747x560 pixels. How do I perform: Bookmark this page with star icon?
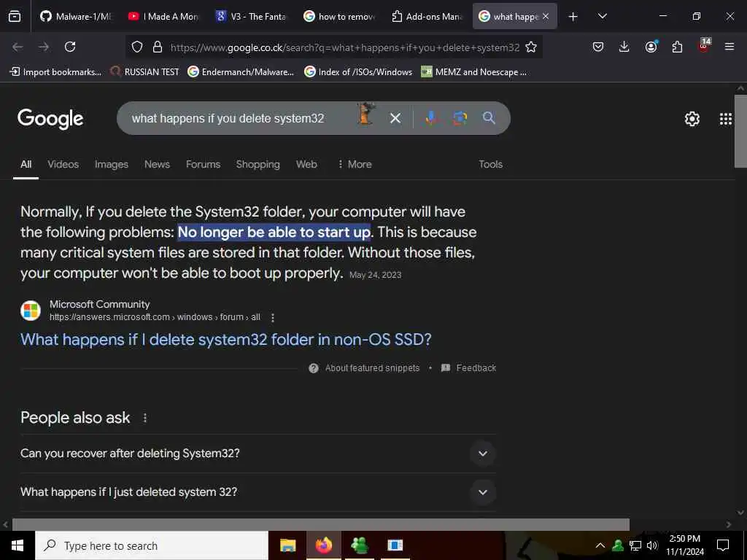click(x=531, y=47)
